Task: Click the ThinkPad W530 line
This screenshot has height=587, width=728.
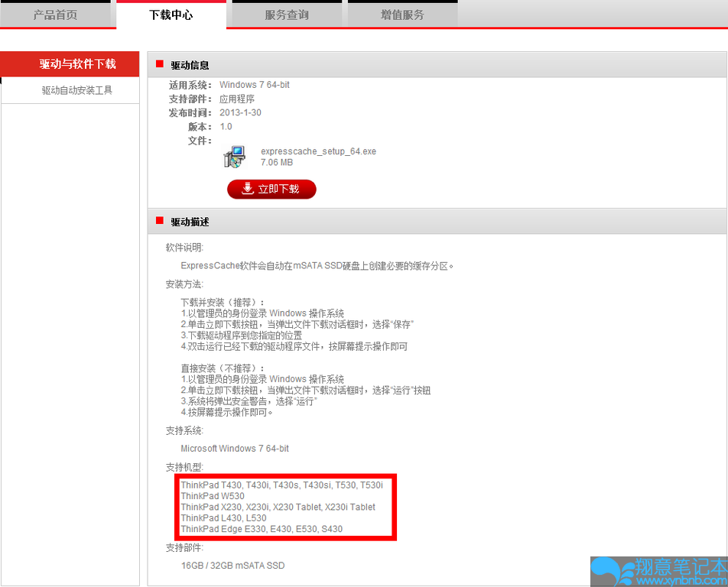Action: [213, 496]
